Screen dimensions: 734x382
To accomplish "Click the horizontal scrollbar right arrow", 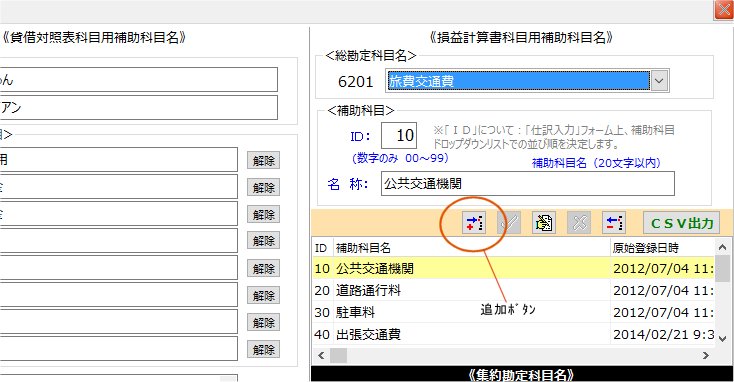I will pos(706,356).
